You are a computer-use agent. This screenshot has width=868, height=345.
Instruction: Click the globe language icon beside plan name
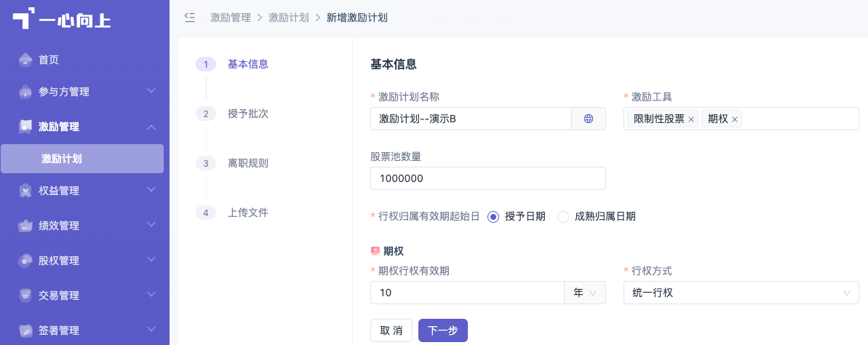tap(589, 119)
